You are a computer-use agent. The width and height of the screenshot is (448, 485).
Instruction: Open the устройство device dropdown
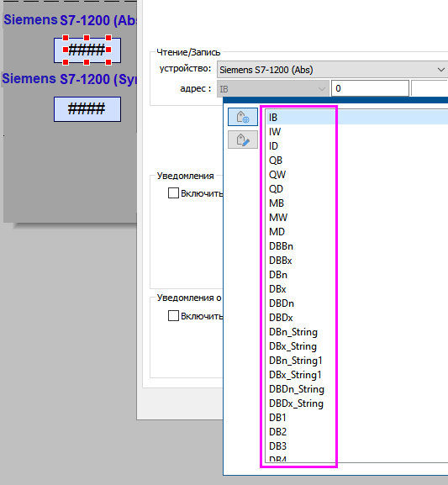coord(332,70)
